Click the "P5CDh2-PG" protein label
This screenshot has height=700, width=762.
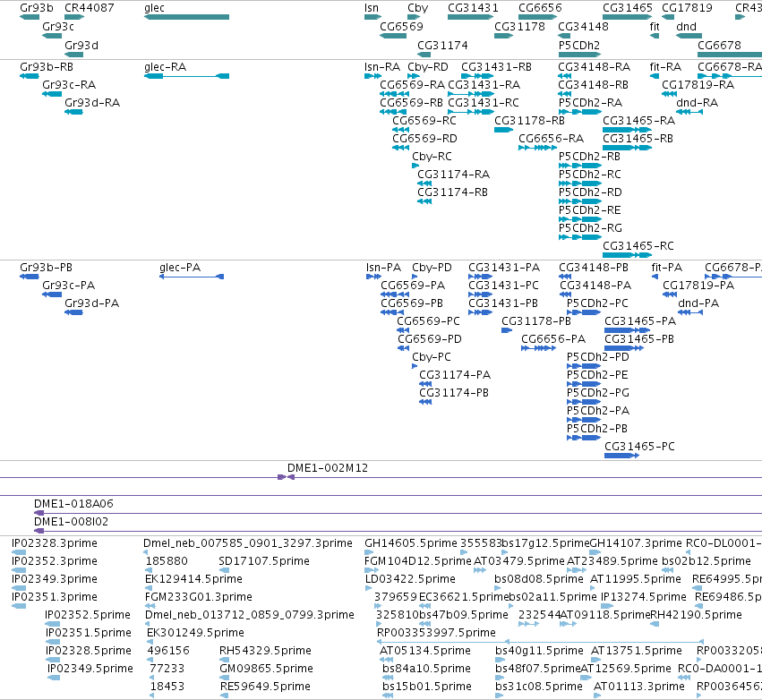point(598,392)
